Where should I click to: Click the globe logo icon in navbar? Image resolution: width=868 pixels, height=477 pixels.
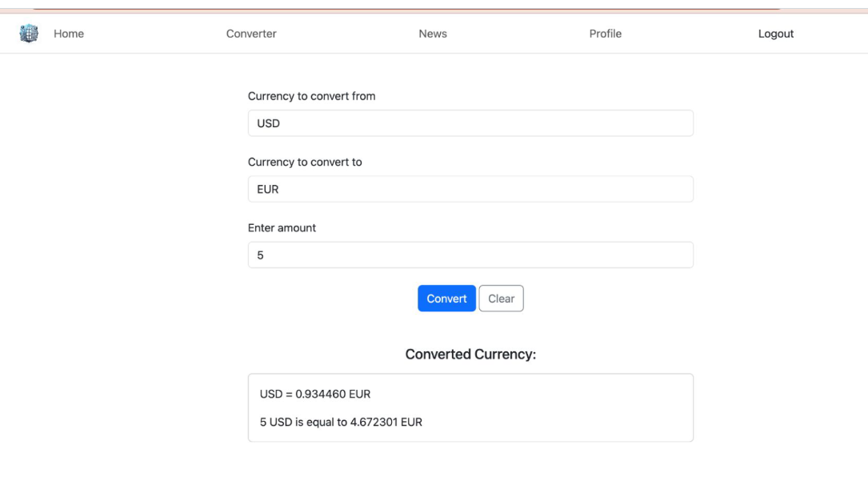(x=29, y=34)
